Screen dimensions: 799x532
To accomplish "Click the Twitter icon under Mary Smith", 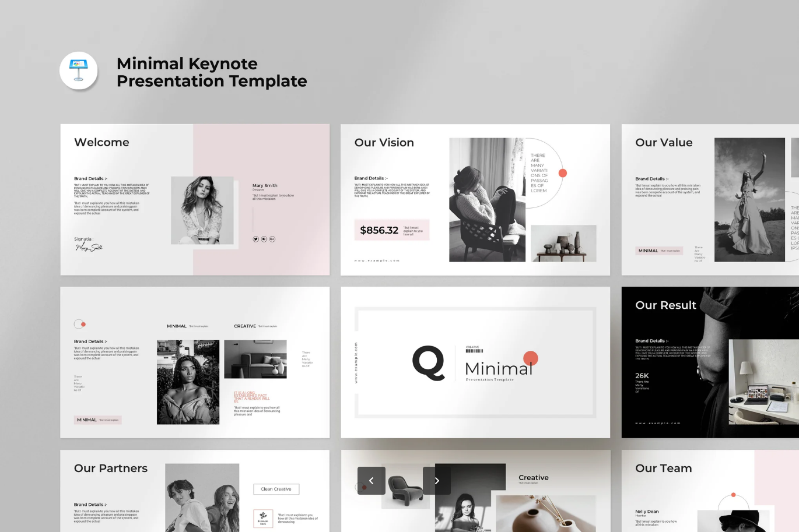I will pos(255,239).
